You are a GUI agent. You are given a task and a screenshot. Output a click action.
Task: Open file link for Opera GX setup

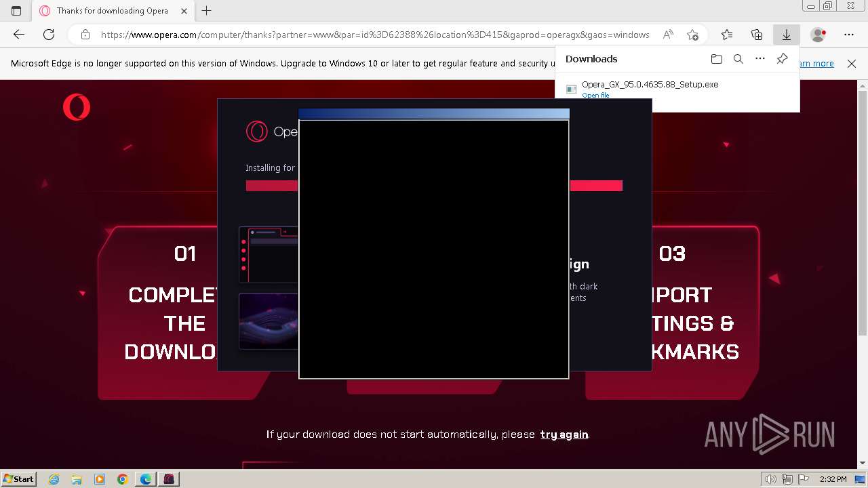click(595, 96)
